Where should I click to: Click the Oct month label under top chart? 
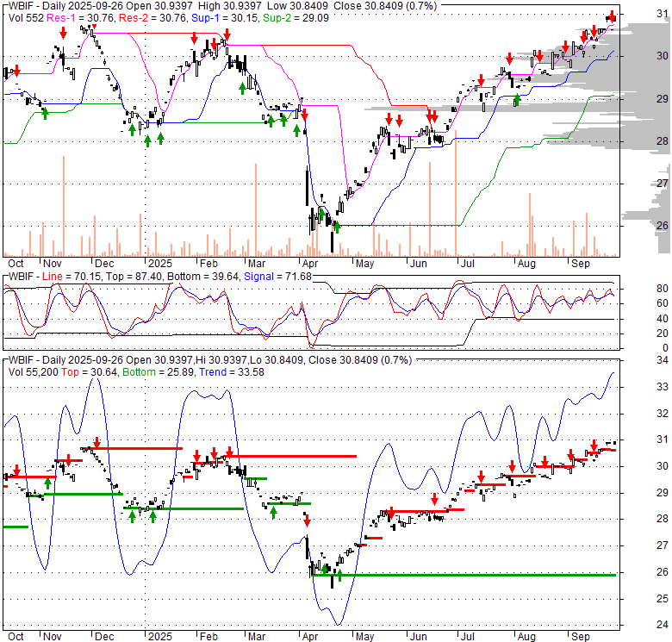click(x=16, y=264)
